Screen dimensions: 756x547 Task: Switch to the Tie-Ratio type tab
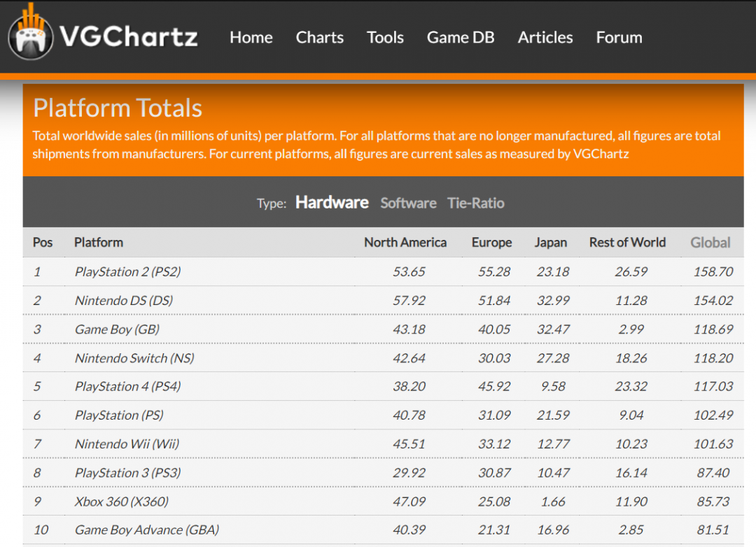476,204
